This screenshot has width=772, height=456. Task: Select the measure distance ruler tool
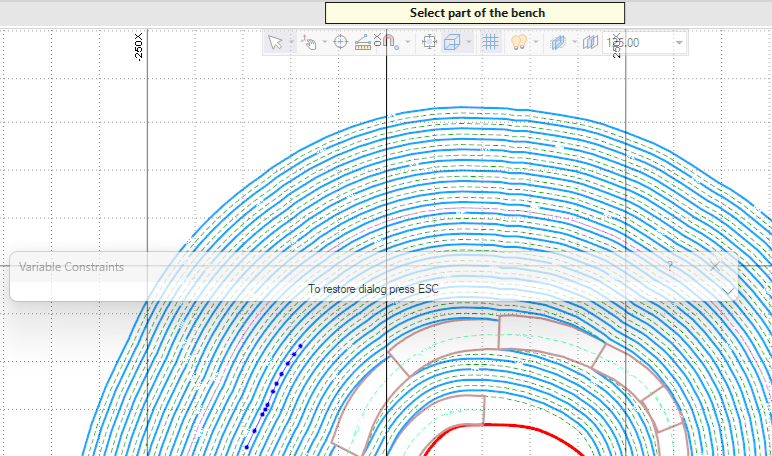[x=363, y=42]
